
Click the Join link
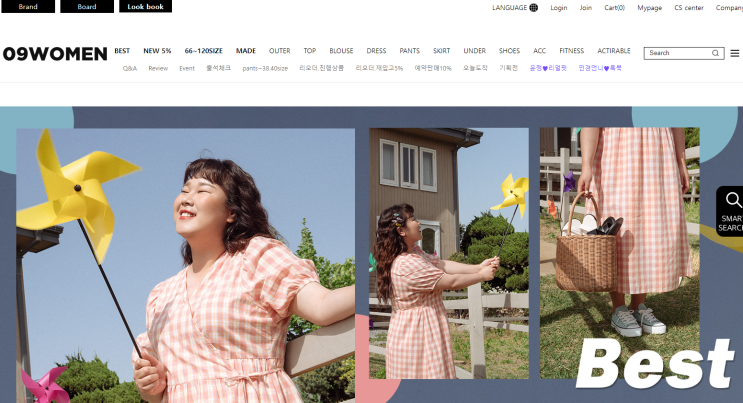586,8
